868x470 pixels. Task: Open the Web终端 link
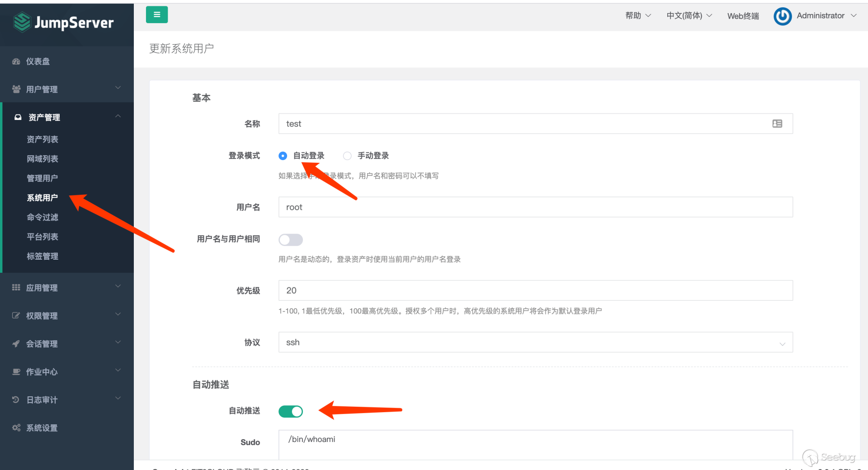743,16
